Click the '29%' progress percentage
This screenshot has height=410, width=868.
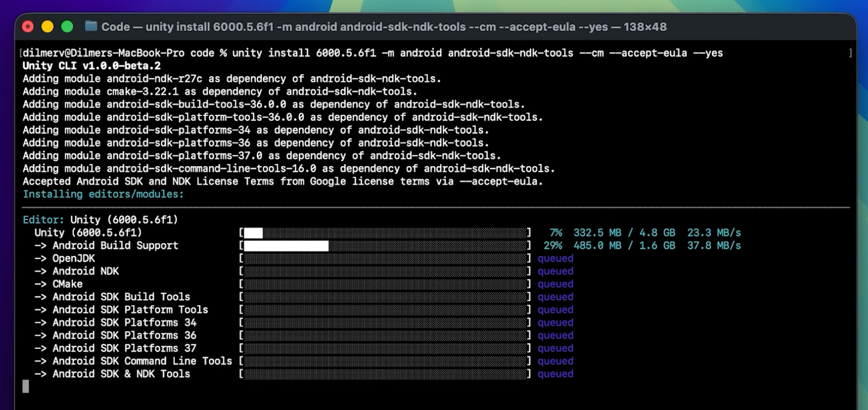553,245
